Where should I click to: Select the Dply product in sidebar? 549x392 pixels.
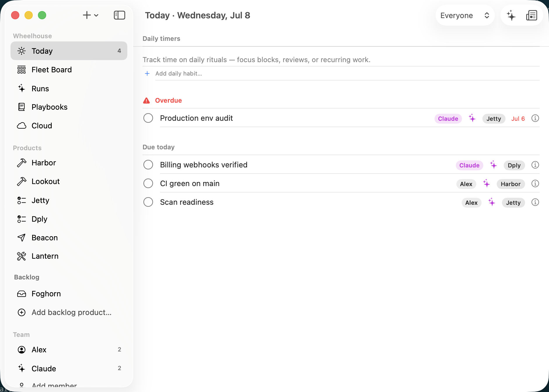coord(69,219)
